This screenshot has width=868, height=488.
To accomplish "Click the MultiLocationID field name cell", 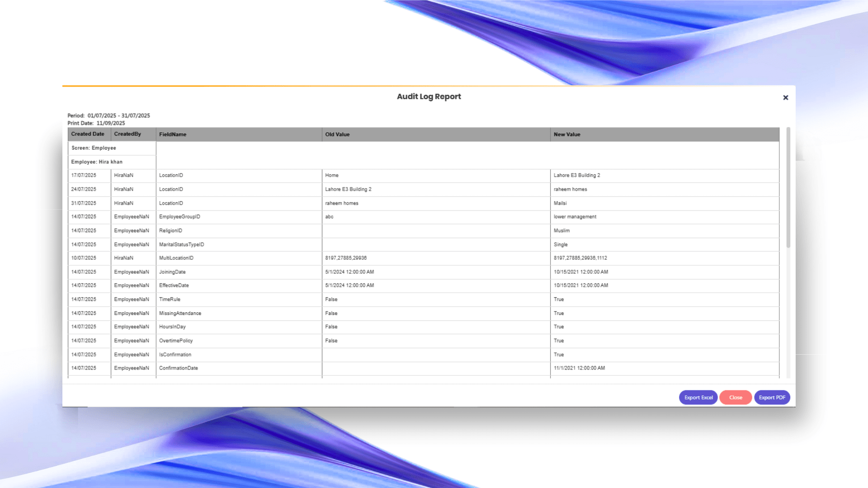I will (x=176, y=258).
